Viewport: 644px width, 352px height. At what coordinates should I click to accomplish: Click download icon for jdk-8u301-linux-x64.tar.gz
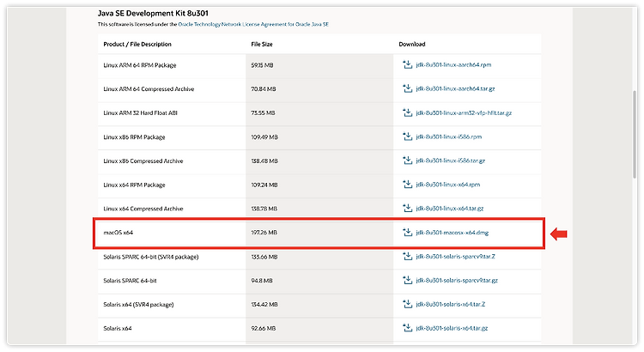pyautogui.click(x=407, y=209)
